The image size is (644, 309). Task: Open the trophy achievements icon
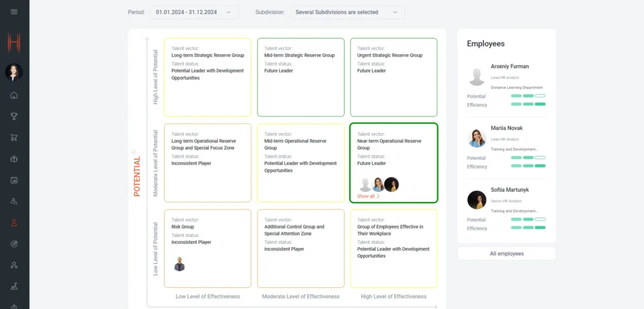pyautogui.click(x=14, y=117)
